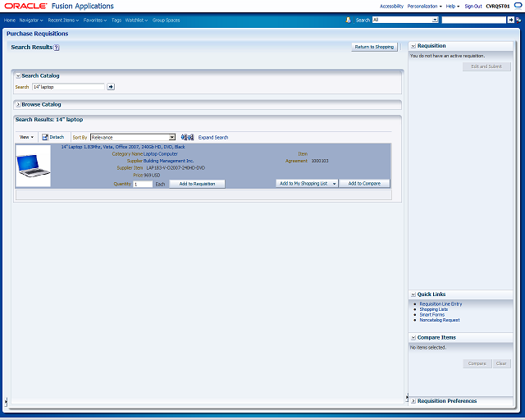Image resolution: width=525 pixels, height=420 pixels.
Task: Click the icon right of global search arrow
Action: pyautogui.click(x=518, y=20)
